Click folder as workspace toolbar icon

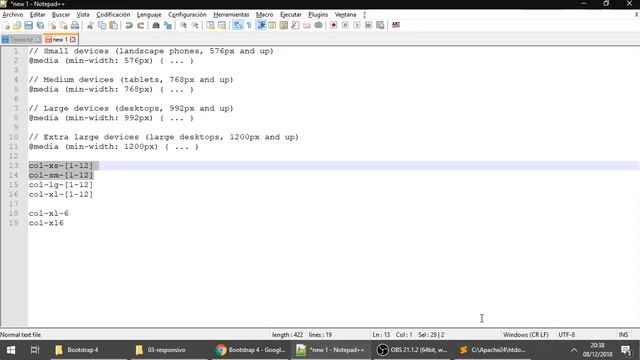307,25
